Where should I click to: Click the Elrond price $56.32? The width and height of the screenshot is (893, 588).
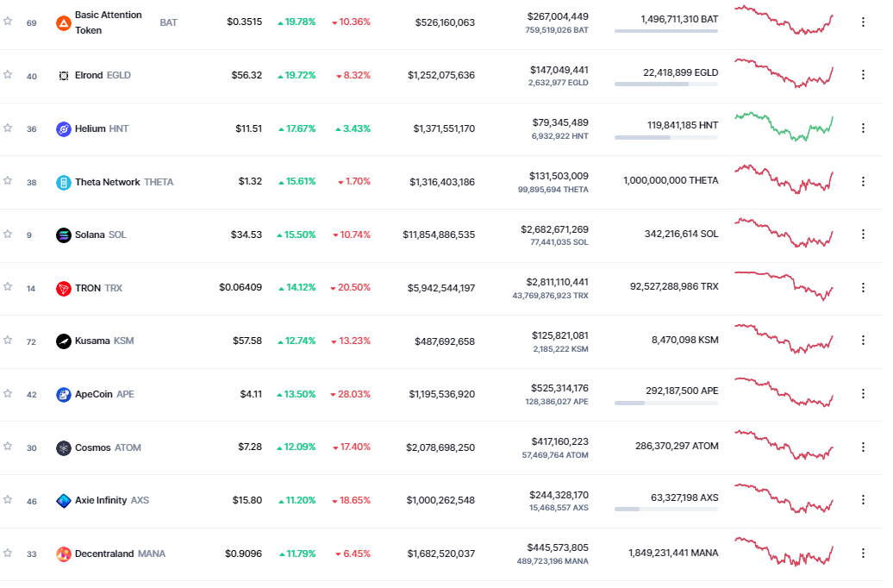(247, 75)
